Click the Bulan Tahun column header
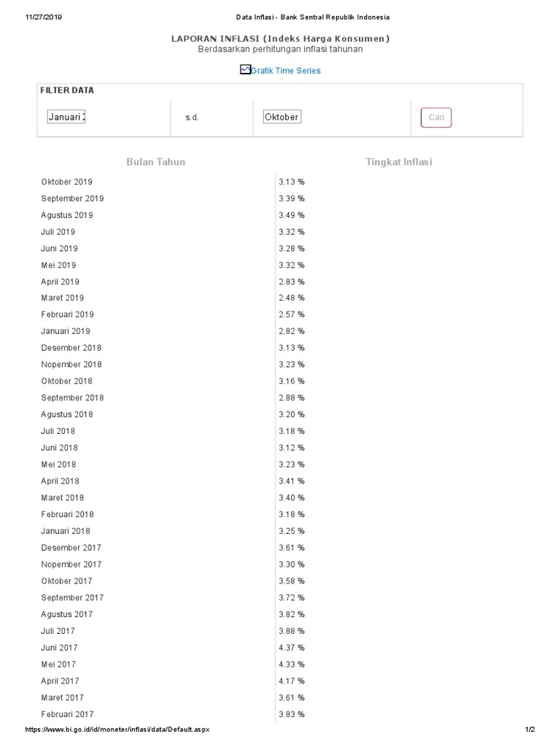Viewport: 560px width, 747px height. (x=156, y=162)
